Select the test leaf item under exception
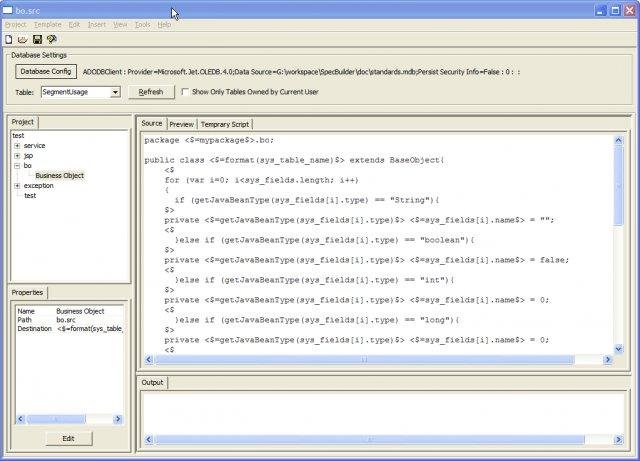 coord(30,196)
